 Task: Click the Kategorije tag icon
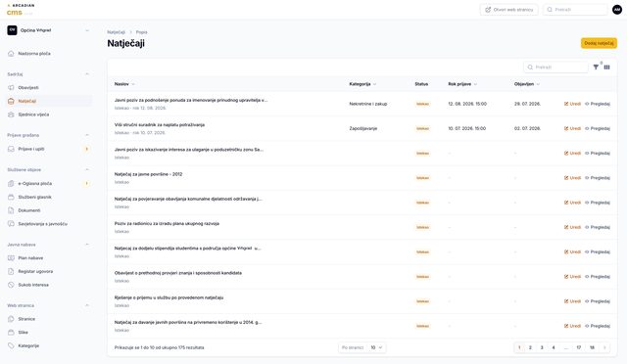click(11, 345)
